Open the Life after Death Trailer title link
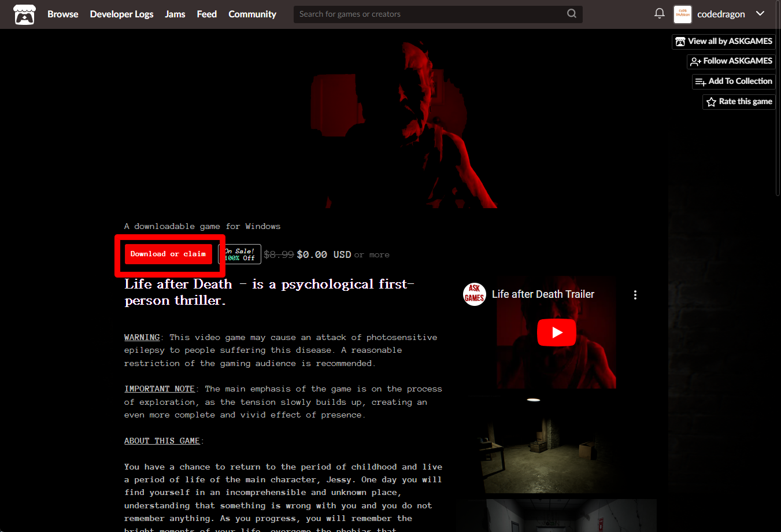The height and width of the screenshot is (532, 781). 543,294
